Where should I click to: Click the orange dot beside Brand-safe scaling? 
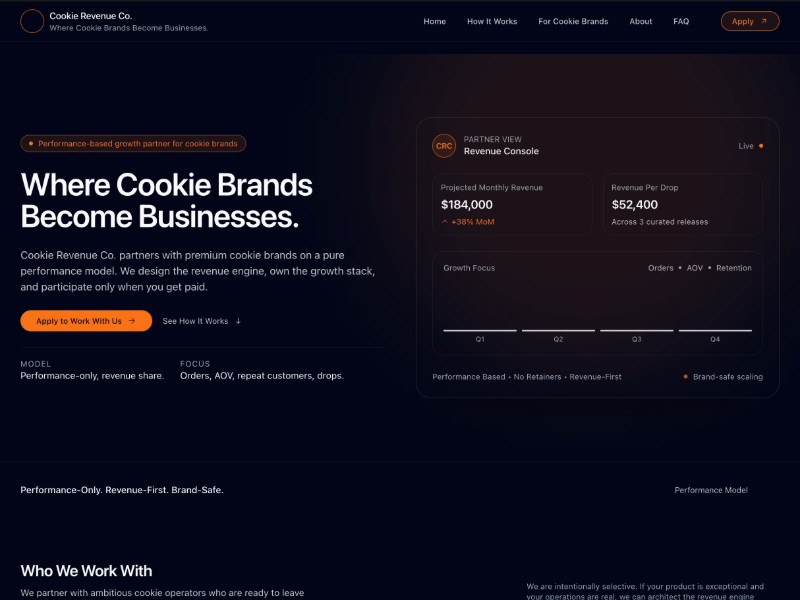click(685, 377)
